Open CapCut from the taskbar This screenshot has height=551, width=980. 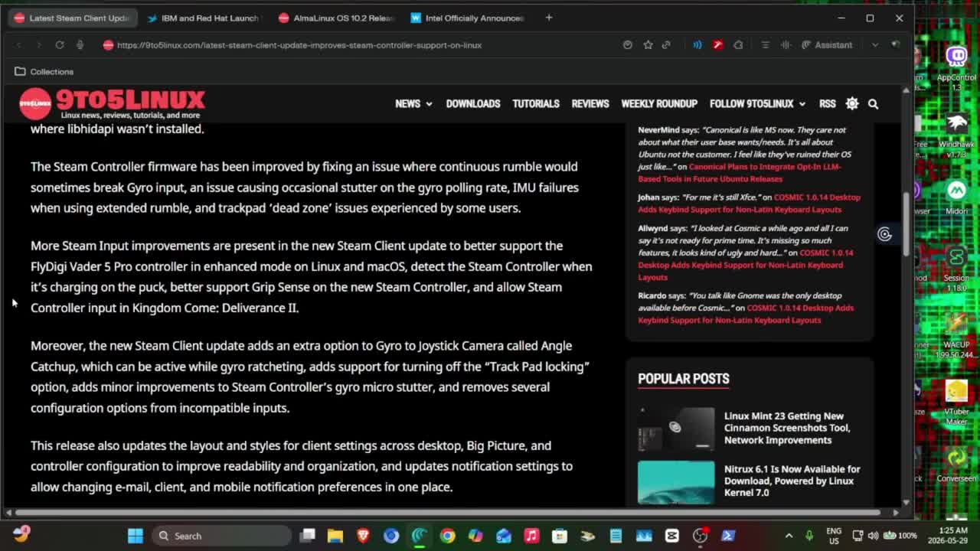pyautogui.click(x=672, y=536)
